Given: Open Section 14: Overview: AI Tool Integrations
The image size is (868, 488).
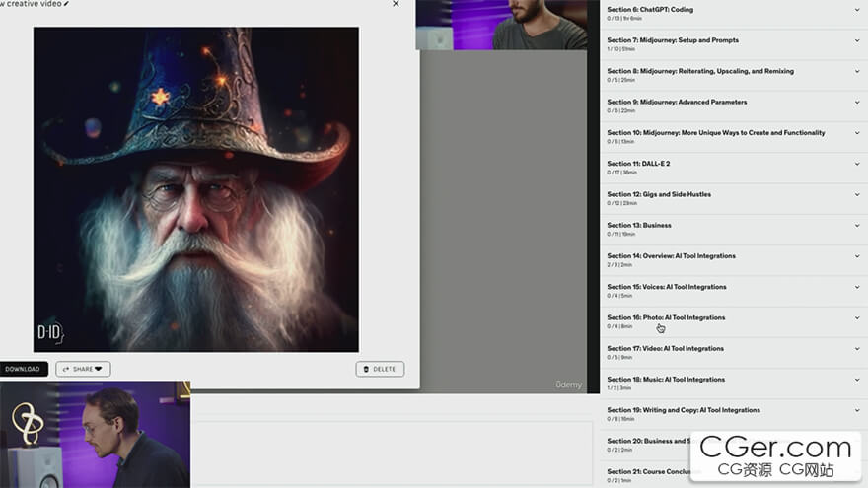Looking at the screenshot, I should point(671,256).
